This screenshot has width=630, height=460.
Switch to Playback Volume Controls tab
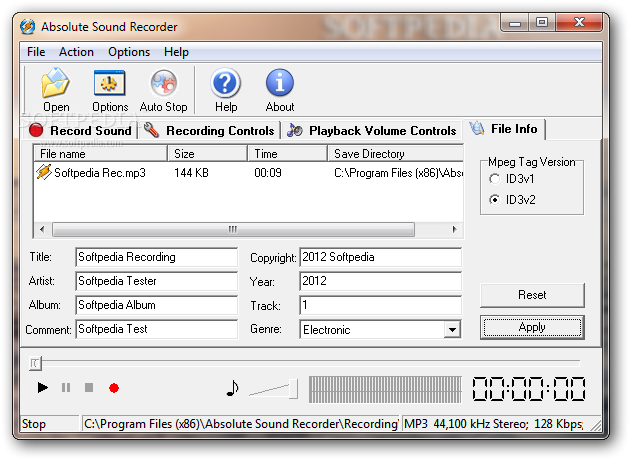coord(372,131)
